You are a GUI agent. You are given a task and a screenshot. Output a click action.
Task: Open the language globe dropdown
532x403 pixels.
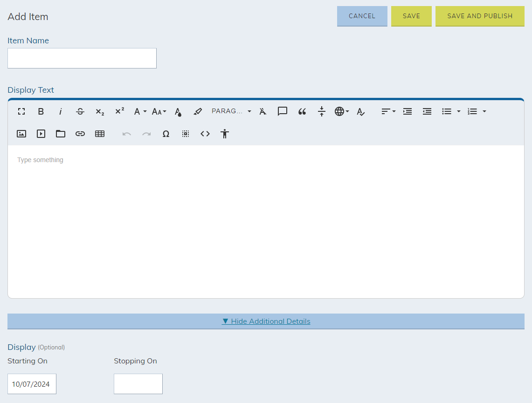341,111
